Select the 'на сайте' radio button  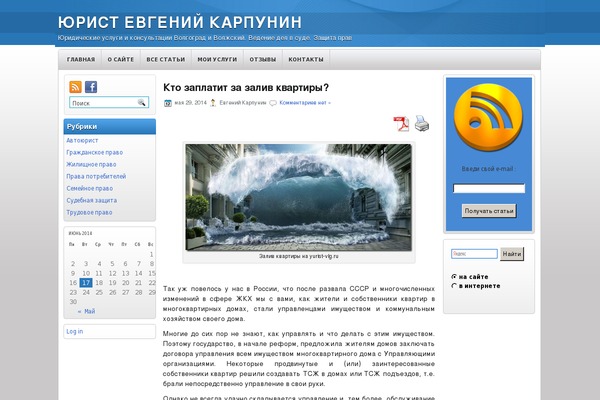pos(454,276)
